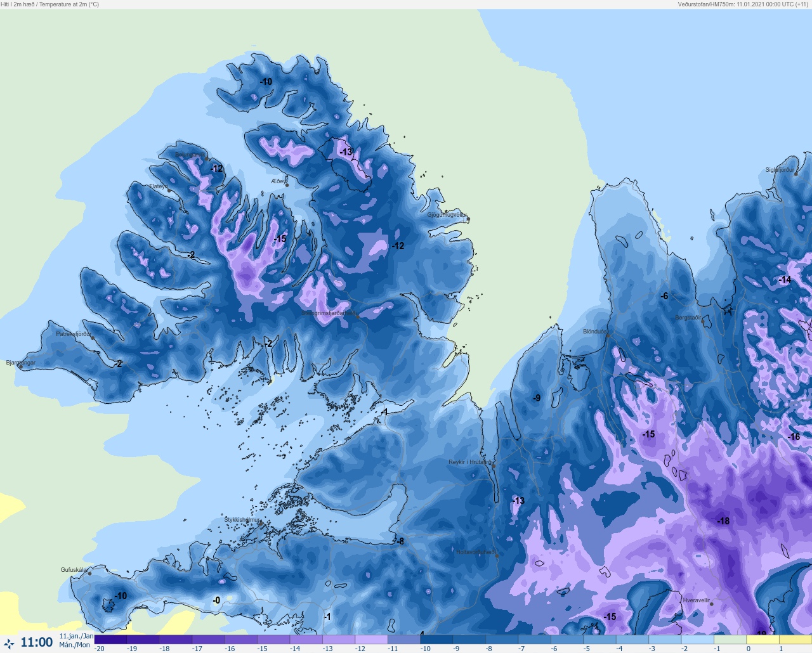Click the -8 temperature value on the map
The width and height of the screenshot is (812, 653).
tap(400, 541)
